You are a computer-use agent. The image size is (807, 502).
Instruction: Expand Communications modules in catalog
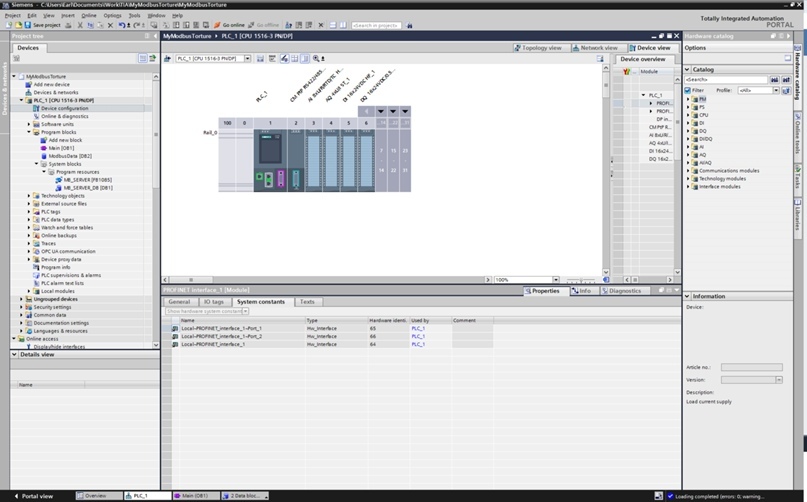click(x=688, y=170)
